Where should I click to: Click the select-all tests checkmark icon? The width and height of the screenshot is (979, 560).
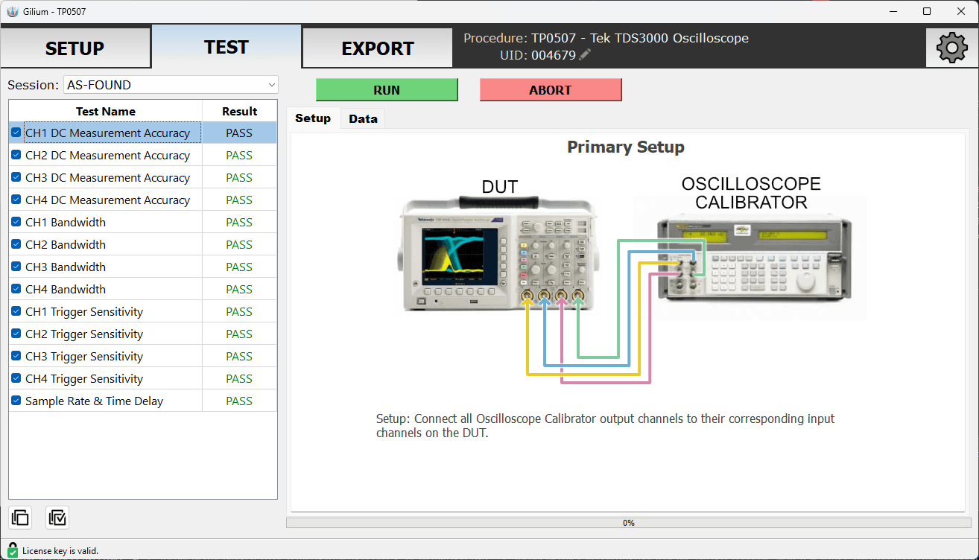click(x=57, y=517)
